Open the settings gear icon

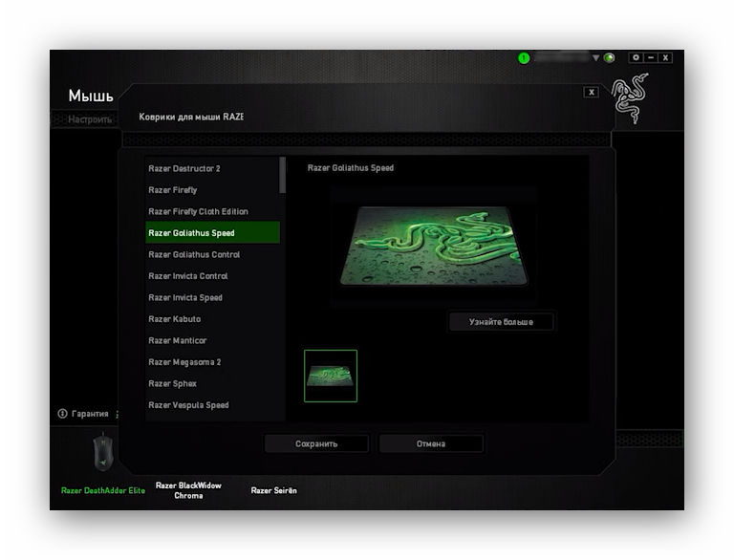point(636,57)
